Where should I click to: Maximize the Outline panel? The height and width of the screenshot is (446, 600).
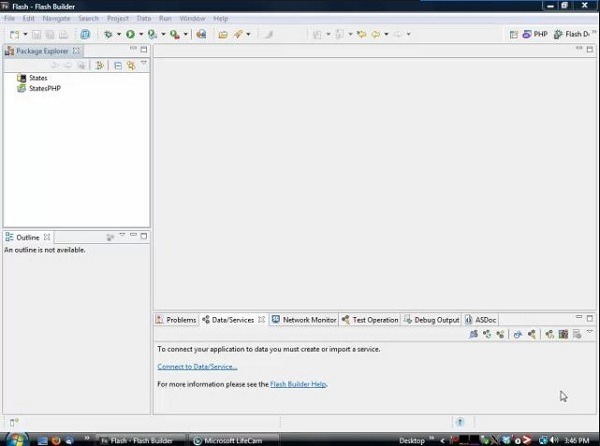144,236
